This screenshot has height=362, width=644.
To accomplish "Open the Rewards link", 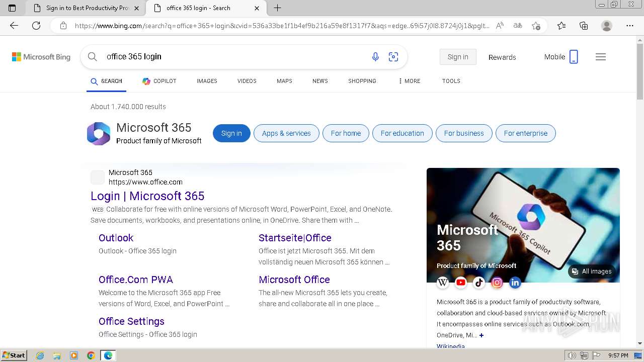I will tap(502, 57).
